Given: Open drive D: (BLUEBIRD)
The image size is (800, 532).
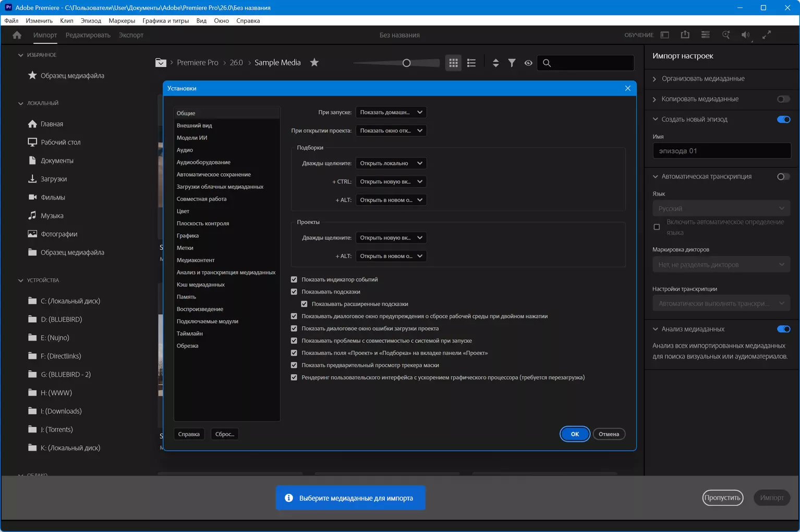Looking at the screenshot, I should tap(62, 319).
